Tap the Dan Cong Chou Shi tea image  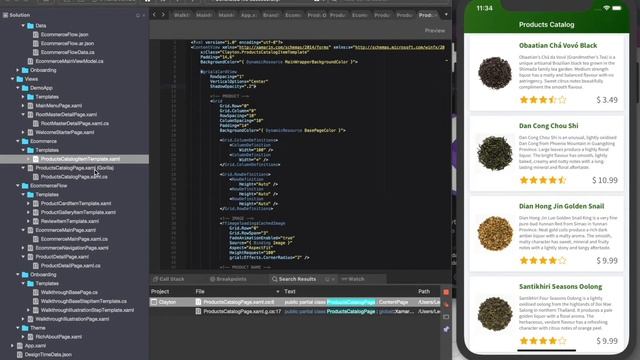[x=495, y=153]
